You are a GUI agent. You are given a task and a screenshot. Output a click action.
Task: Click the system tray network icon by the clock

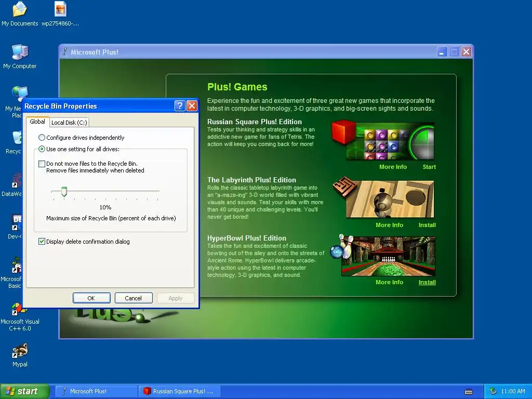click(494, 391)
